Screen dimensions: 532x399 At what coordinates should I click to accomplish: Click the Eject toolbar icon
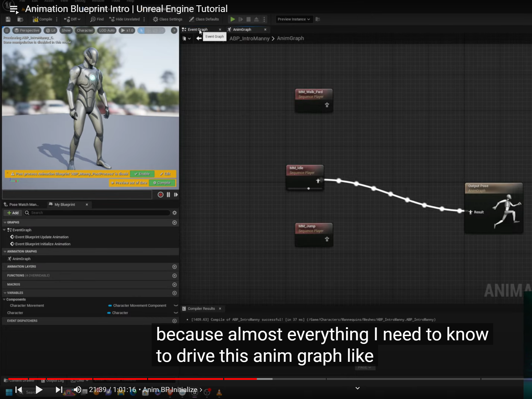pyautogui.click(x=256, y=19)
